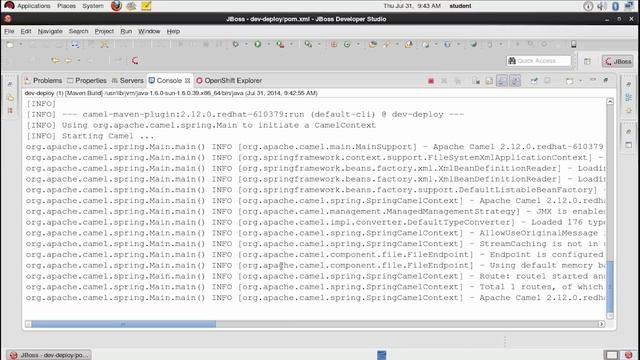Viewport: 640px width, 360px height.
Task: Click the Quick Access search field
Action: (x=539, y=61)
